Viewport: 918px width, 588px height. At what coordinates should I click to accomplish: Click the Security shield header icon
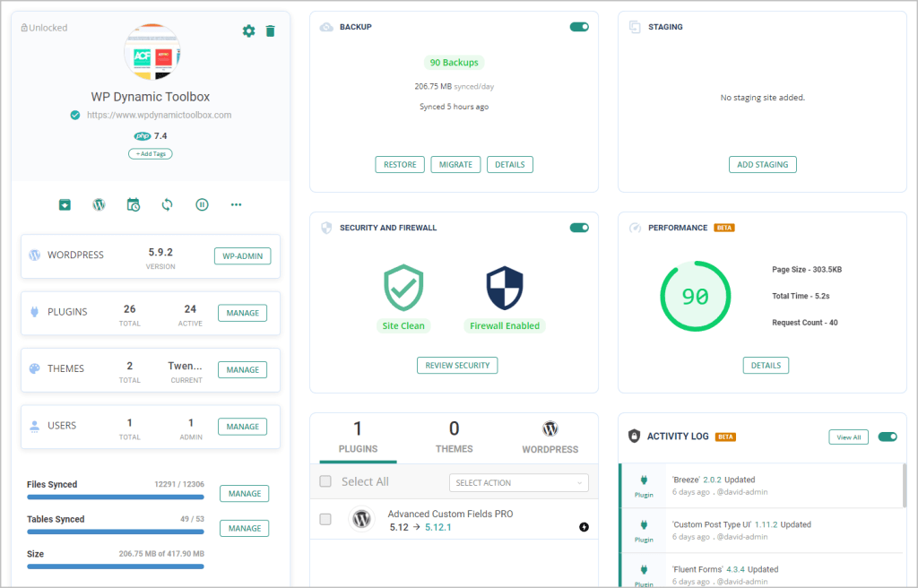326,228
